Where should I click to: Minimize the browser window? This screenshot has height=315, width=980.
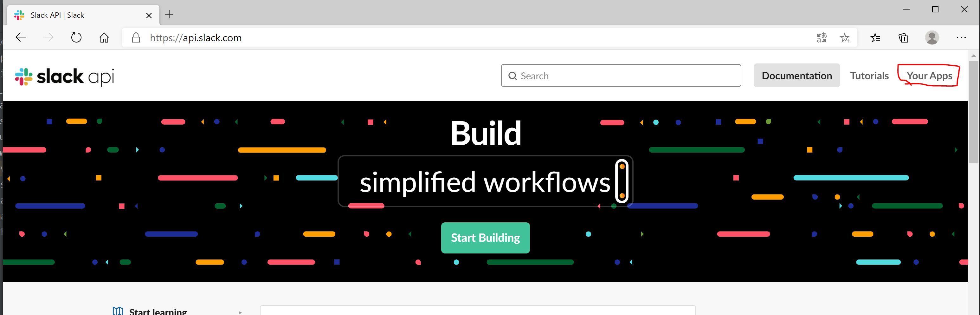pyautogui.click(x=906, y=9)
